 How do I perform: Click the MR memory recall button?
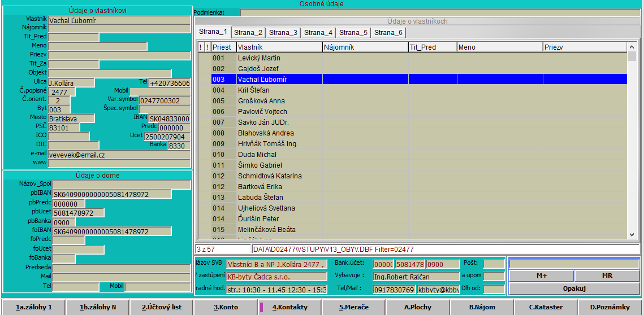pyautogui.click(x=607, y=276)
